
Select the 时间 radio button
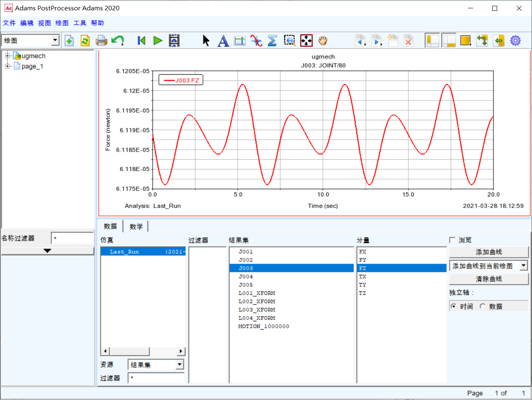(454, 306)
